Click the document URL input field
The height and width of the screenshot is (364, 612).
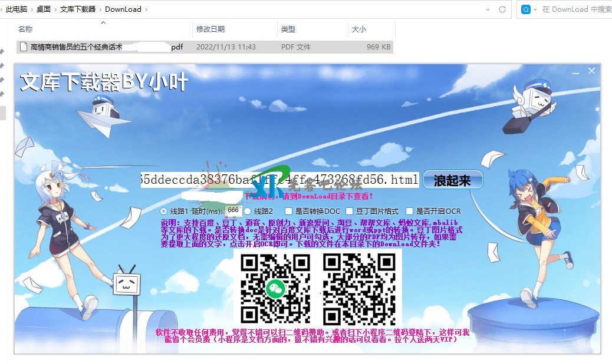[279, 180]
